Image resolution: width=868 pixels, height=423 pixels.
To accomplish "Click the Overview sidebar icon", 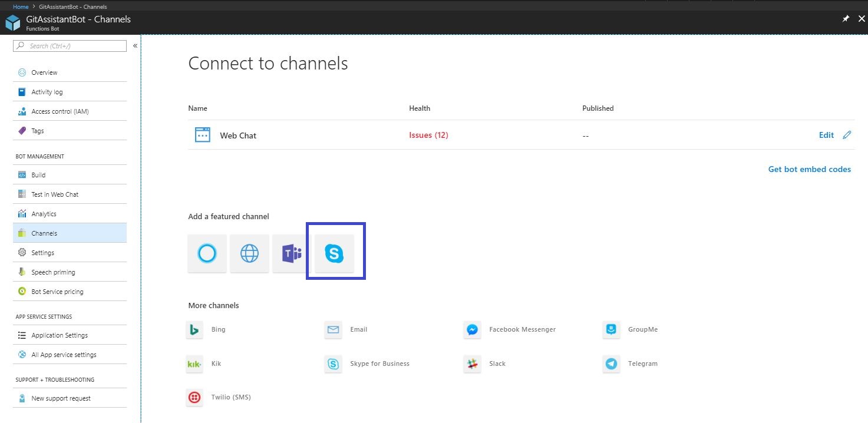I will click(22, 72).
